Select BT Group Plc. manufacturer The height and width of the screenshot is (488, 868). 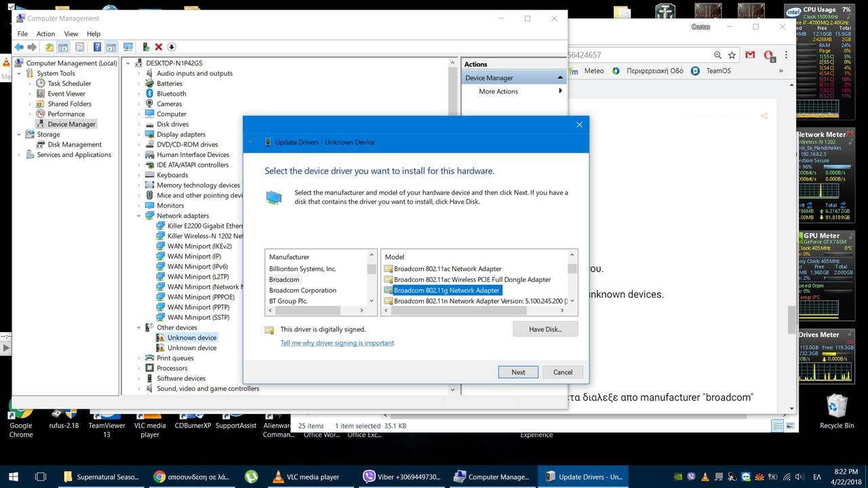288,301
